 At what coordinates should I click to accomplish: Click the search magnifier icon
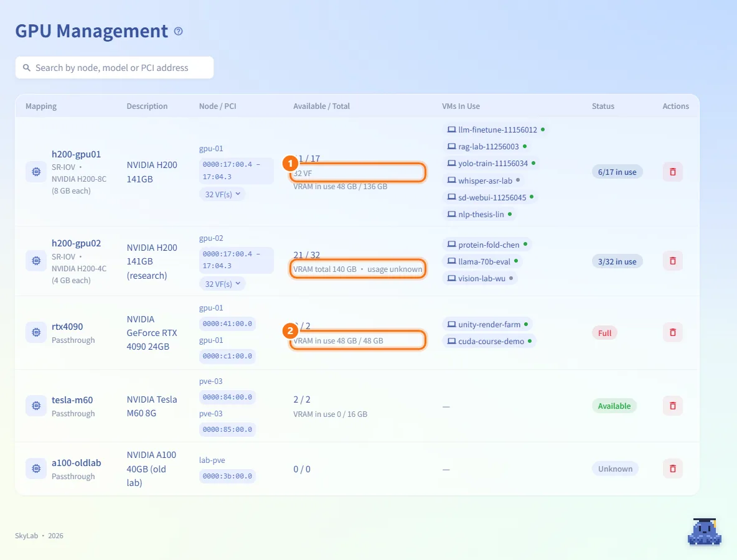tap(27, 68)
